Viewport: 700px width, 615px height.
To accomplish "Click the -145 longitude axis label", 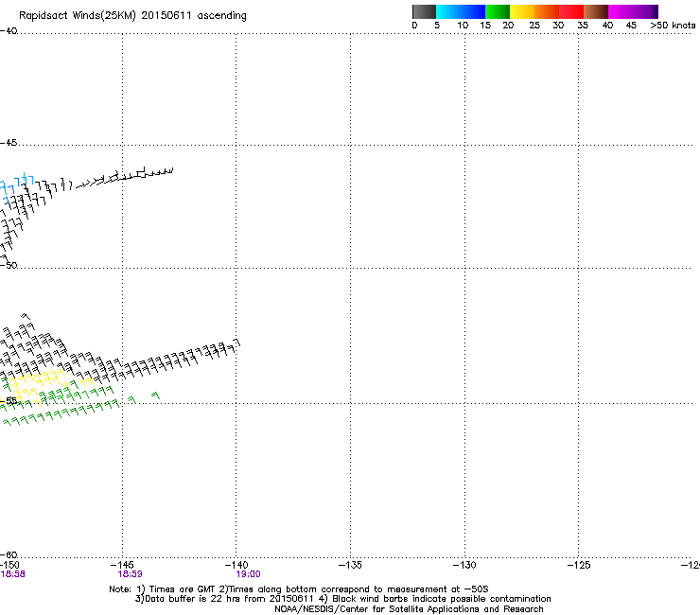I will [x=122, y=565].
